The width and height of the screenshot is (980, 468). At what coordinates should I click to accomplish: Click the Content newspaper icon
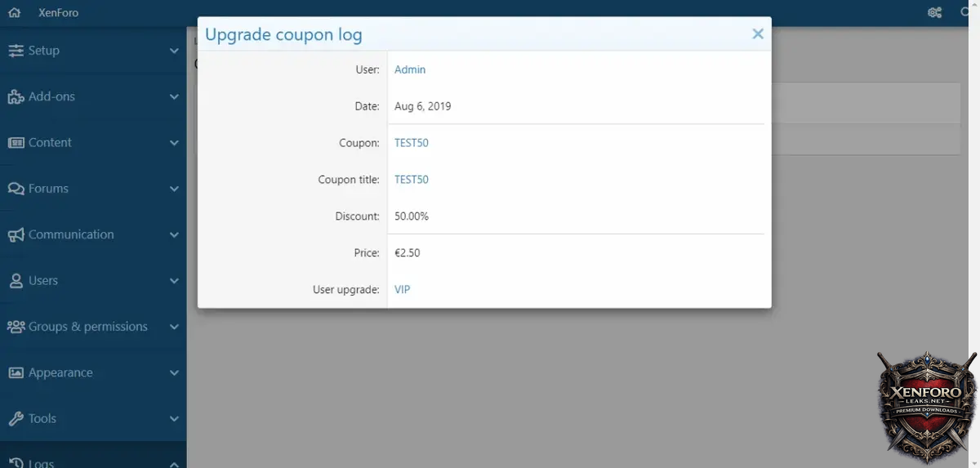click(16, 143)
